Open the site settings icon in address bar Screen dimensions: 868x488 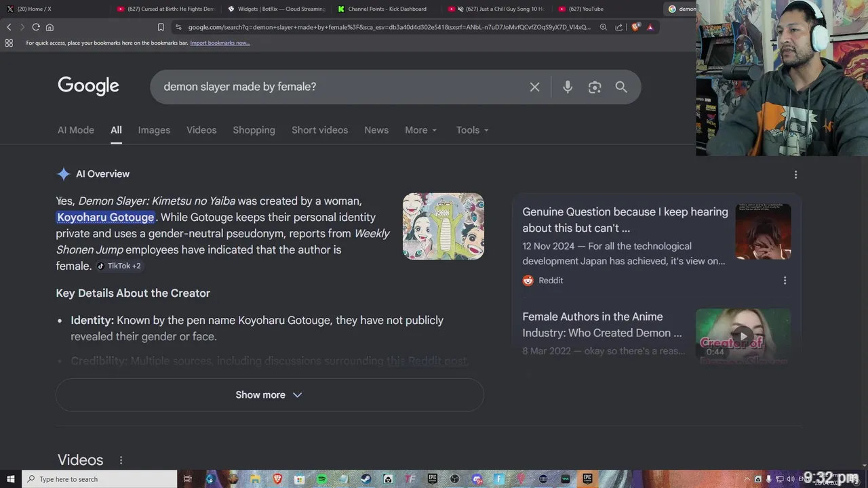[178, 27]
